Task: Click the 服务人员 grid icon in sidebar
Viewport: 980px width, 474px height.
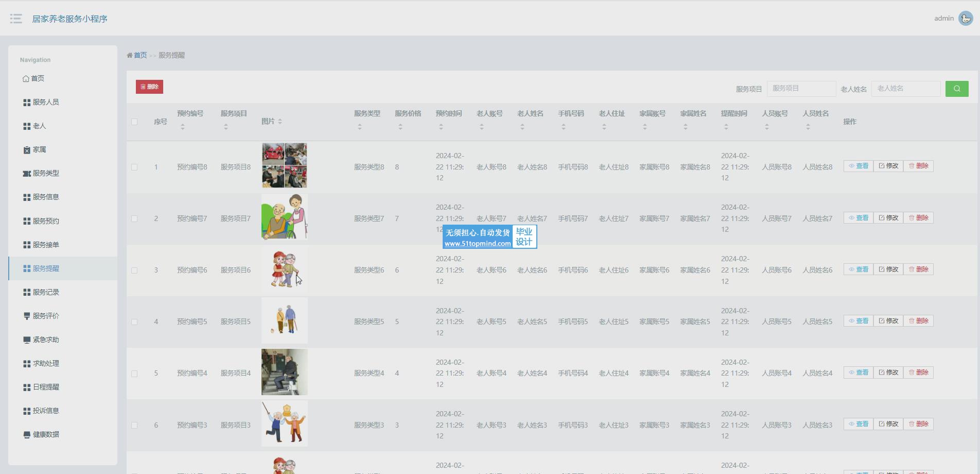Action: 27,103
